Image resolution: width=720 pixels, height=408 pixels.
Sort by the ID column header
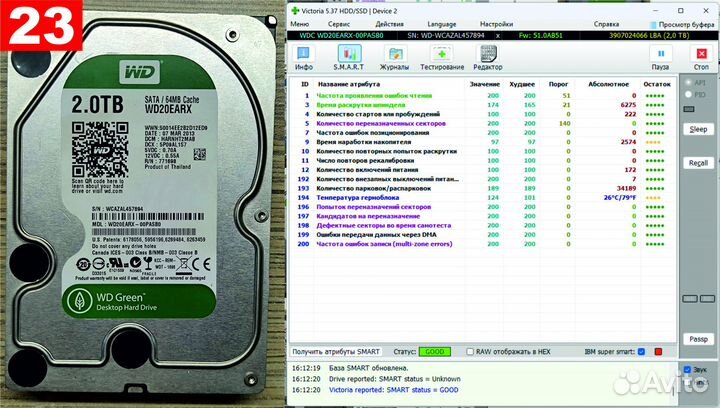tap(304, 84)
